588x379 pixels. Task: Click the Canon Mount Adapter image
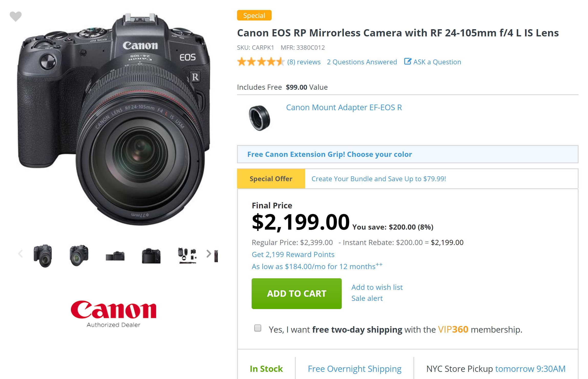coord(259,118)
